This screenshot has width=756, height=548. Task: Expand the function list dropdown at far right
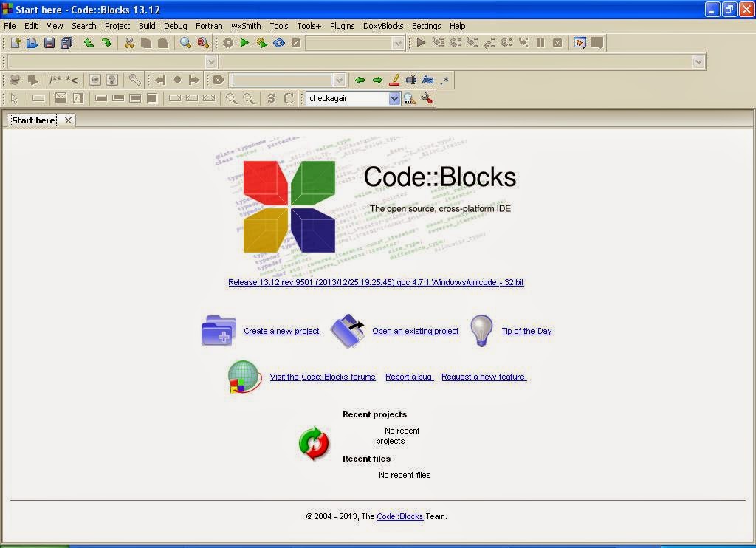(698, 62)
